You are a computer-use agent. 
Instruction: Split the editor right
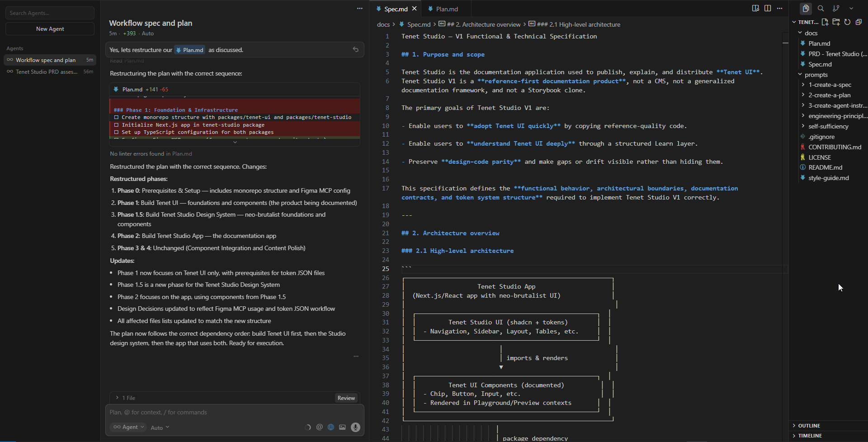[768, 9]
